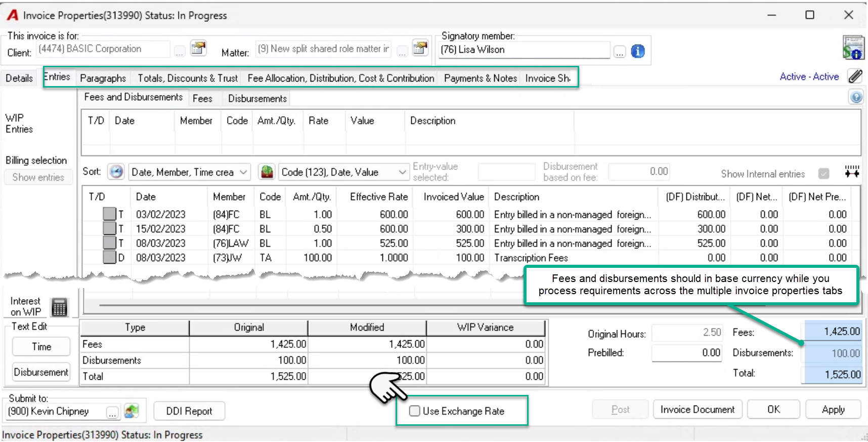Click the icon next to Kevin Chipney browse button
This screenshot has width=868, height=442.
132,411
